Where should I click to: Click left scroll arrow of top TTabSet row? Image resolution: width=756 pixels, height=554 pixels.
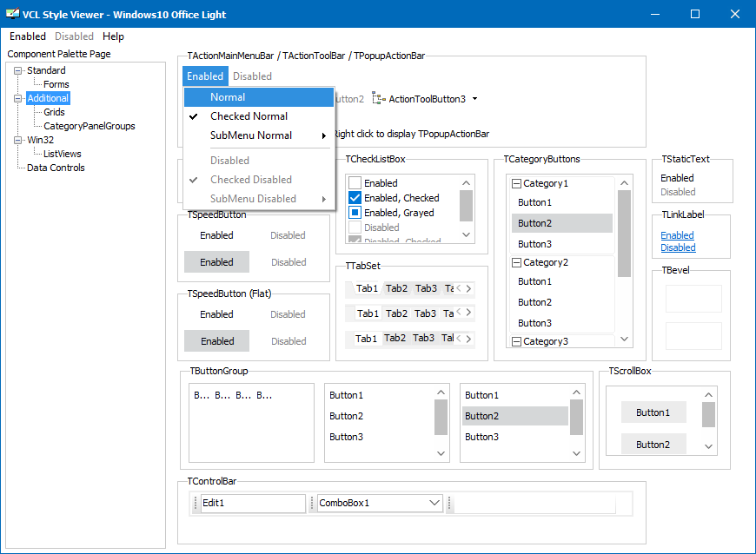(x=459, y=288)
